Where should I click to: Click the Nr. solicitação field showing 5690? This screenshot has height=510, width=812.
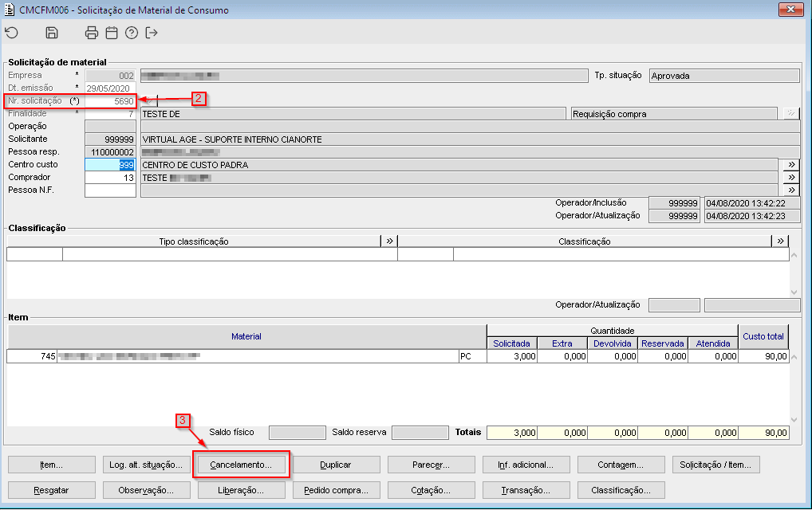point(110,101)
